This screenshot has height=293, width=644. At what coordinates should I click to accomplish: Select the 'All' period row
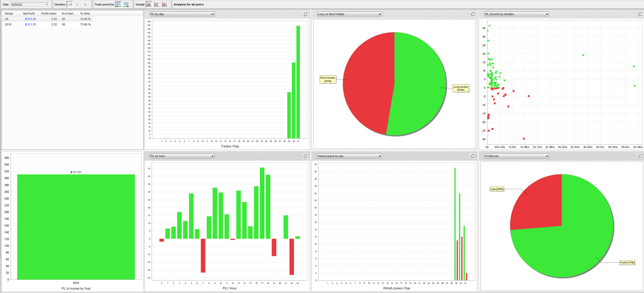(48, 19)
